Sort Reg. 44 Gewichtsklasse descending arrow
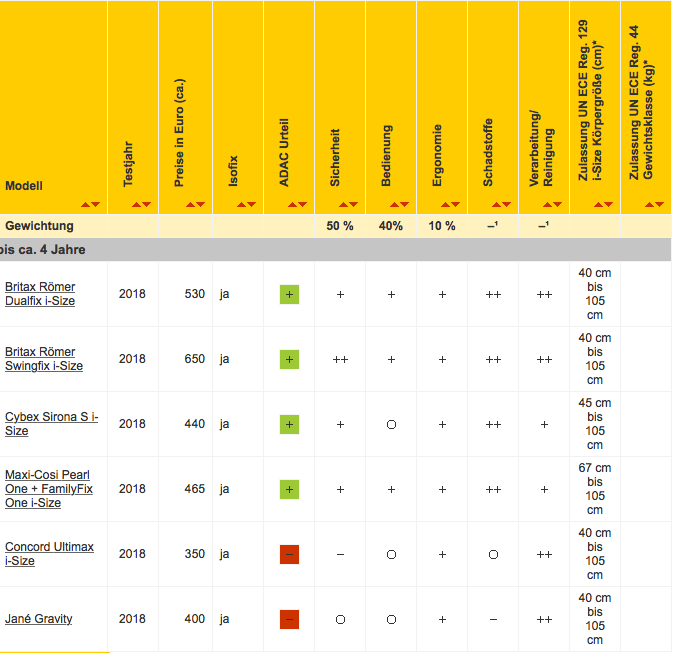 pos(659,204)
